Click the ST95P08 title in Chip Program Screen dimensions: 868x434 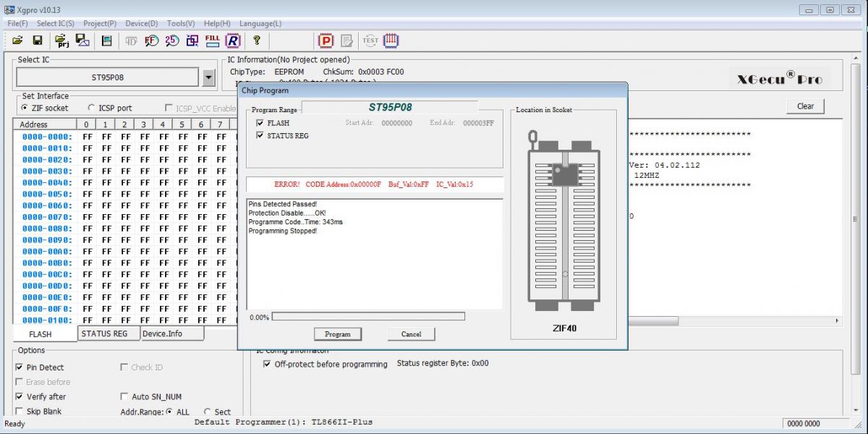coord(391,107)
